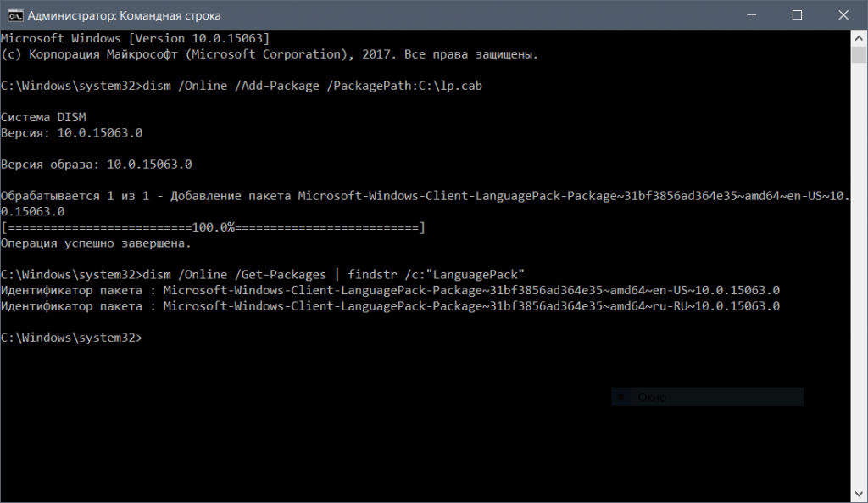Click the faint 'Окно' item at bottom right
868x503 pixels.
[x=653, y=397]
